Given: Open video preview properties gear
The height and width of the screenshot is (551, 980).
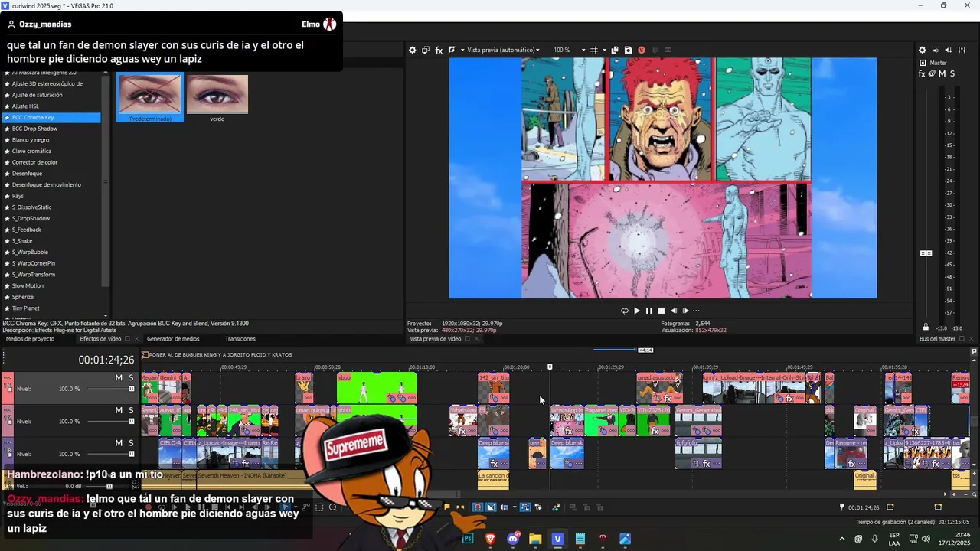Looking at the screenshot, I should (x=412, y=50).
